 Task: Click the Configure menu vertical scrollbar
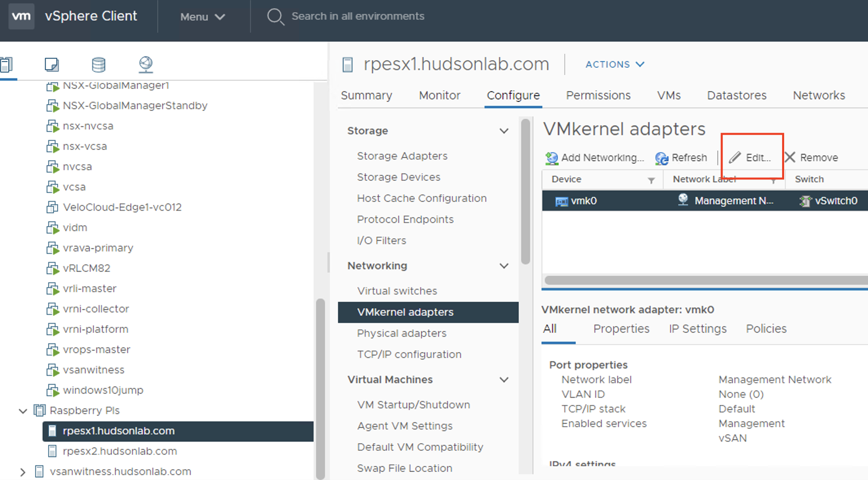click(x=526, y=191)
